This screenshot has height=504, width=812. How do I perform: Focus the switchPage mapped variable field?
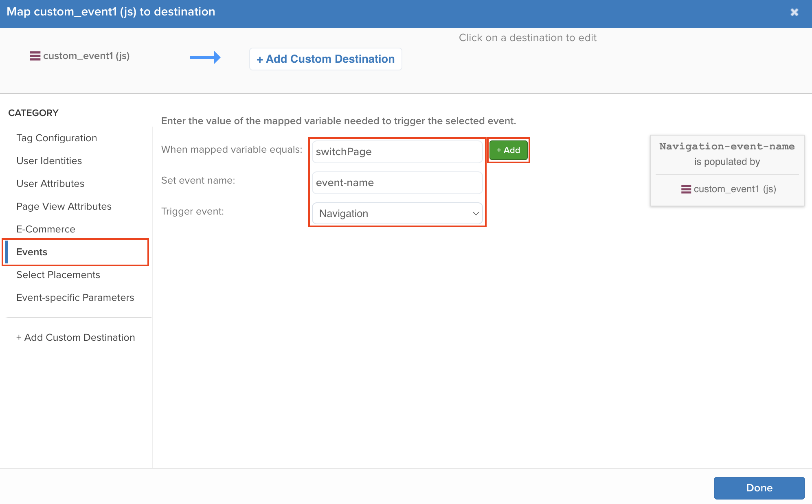pos(397,152)
